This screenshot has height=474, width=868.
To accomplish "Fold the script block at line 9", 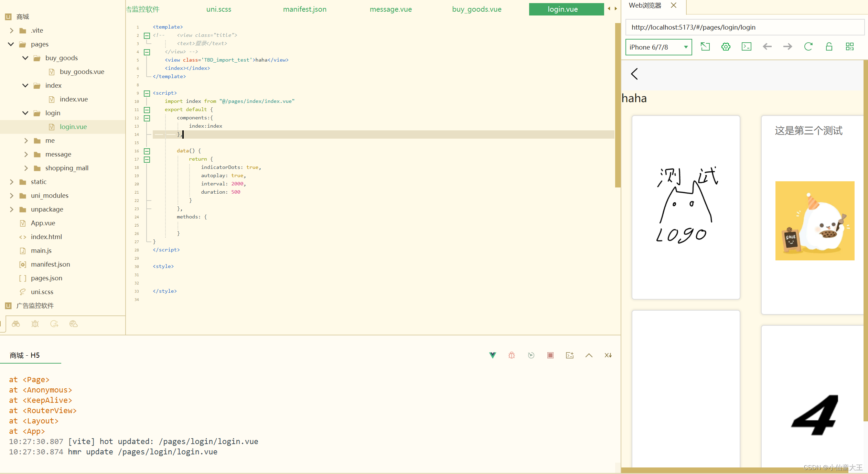I will point(147,93).
